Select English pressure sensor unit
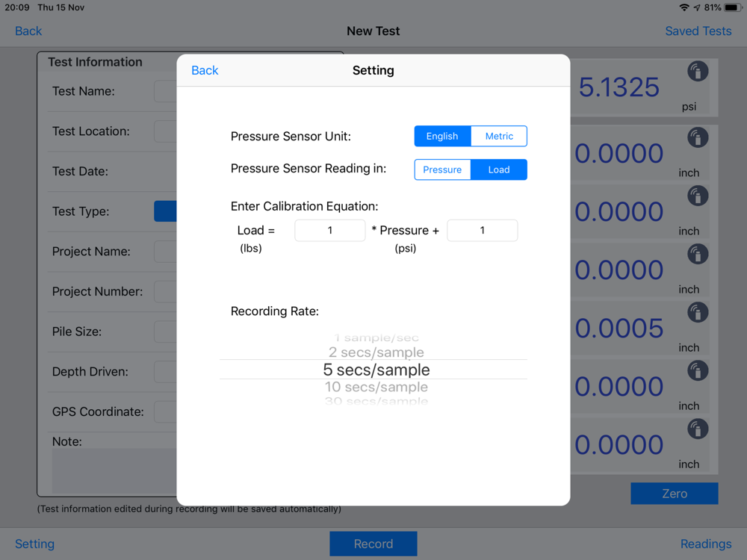The image size is (747, 560). [x=442, y=136]
